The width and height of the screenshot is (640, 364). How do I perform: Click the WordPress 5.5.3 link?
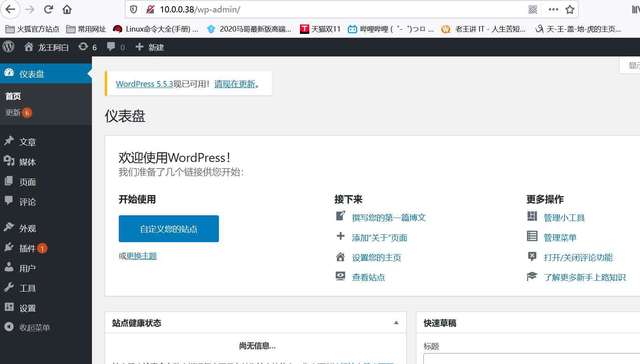(145, 84)
